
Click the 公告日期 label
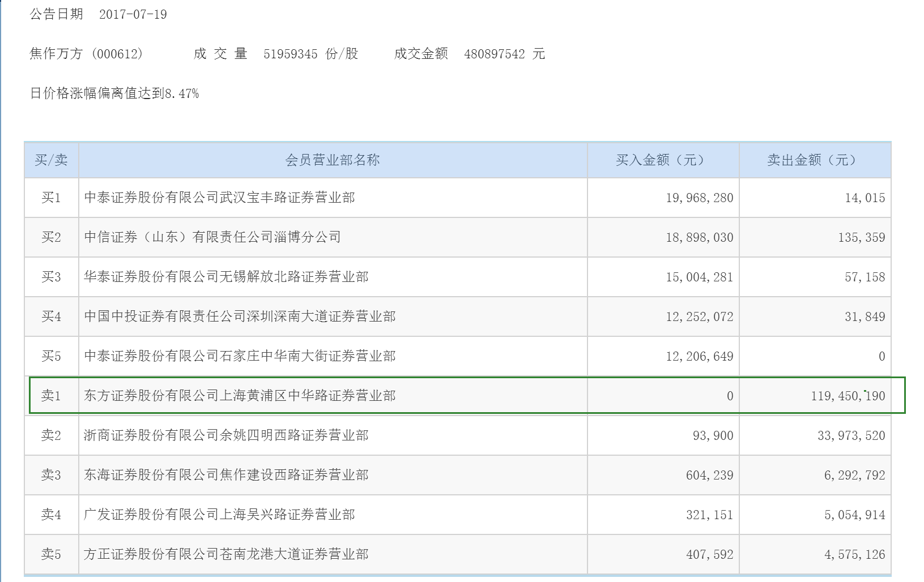(57, 14)
